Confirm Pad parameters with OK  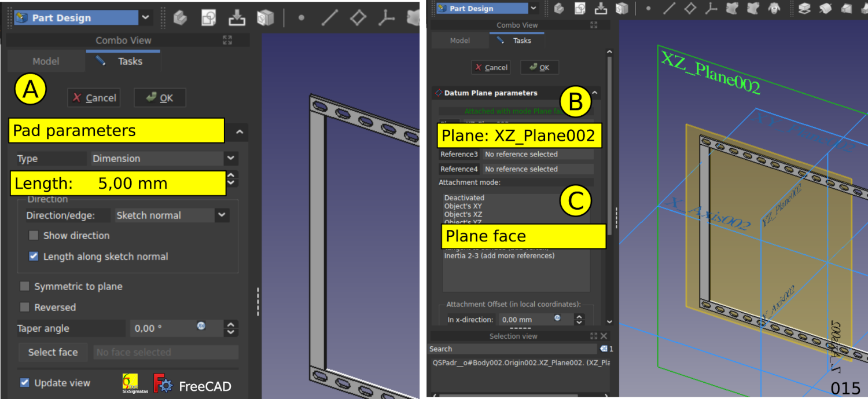[x=160, y=98]
